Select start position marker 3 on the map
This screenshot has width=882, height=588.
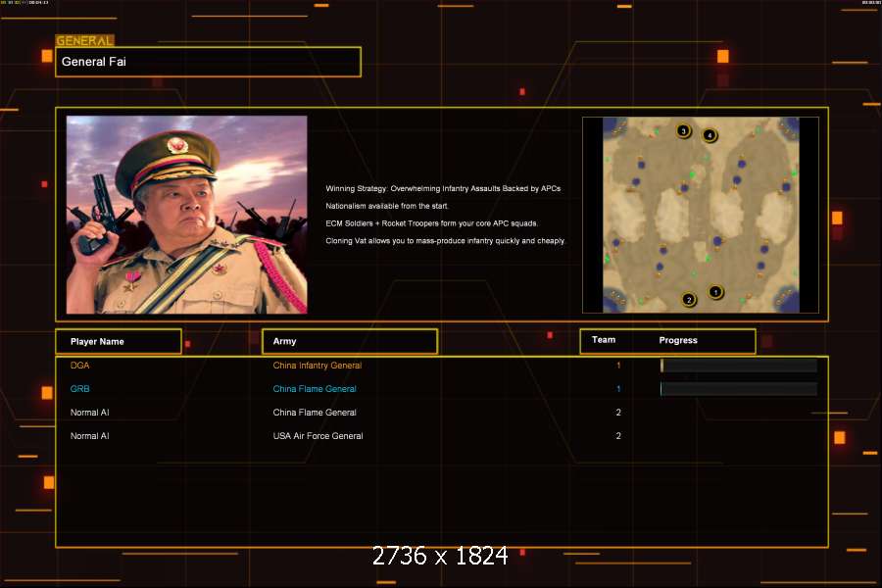coord(683,131)
